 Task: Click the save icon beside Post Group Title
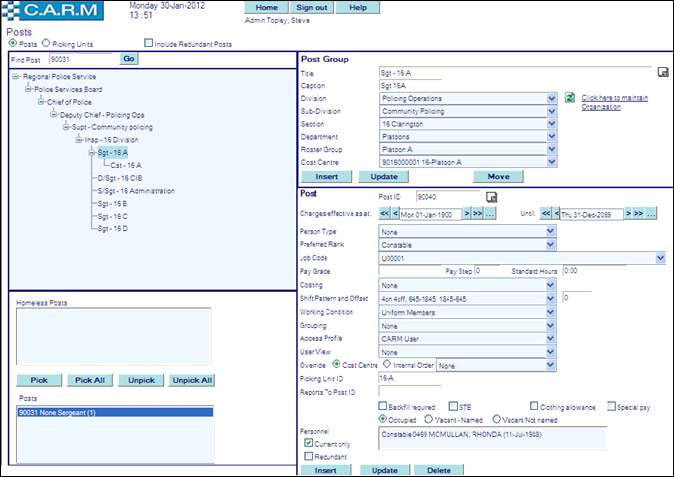point(661,73)
